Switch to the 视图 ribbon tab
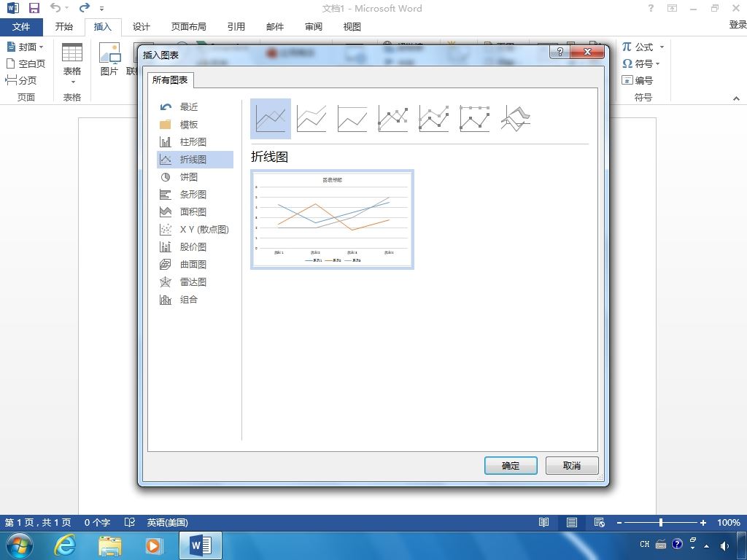 [x=352, y=27]
